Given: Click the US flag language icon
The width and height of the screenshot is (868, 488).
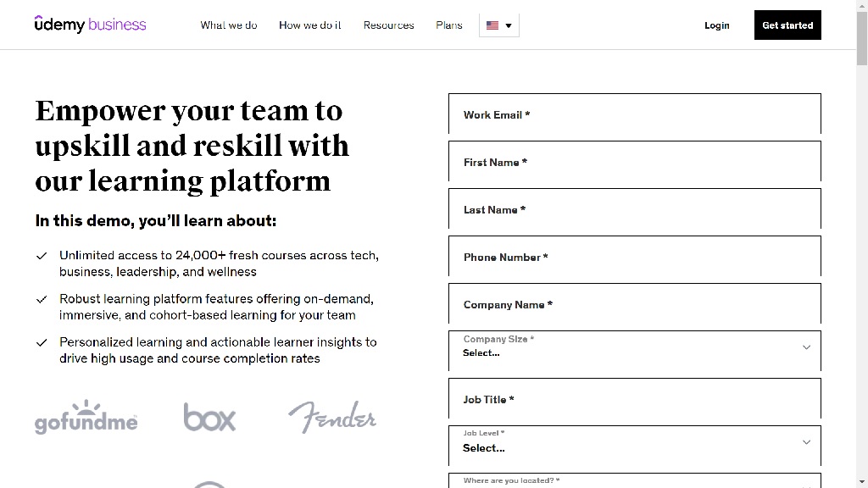Looking at the screenshot, I should 492,25.
